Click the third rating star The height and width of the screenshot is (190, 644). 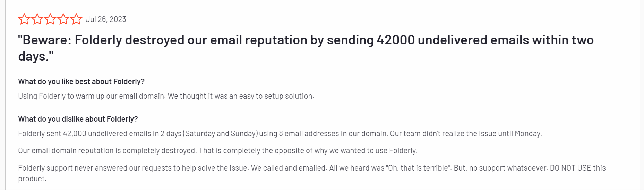tap(50, 19)
